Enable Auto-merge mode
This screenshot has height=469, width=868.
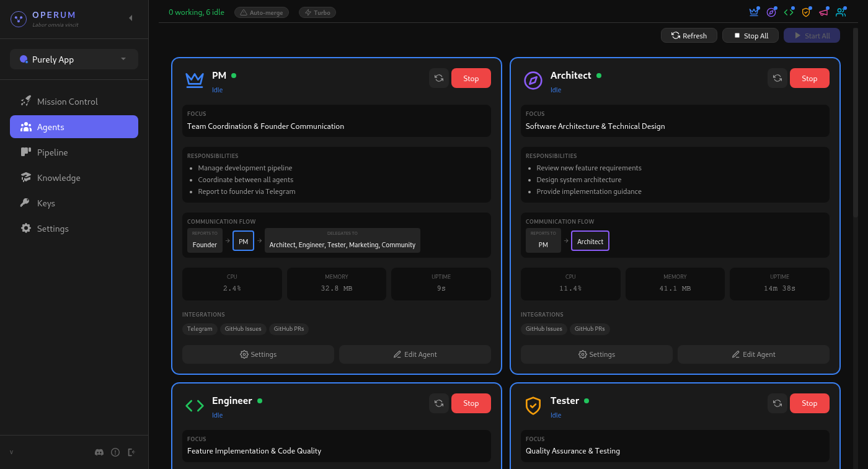[x=262, y=12]
